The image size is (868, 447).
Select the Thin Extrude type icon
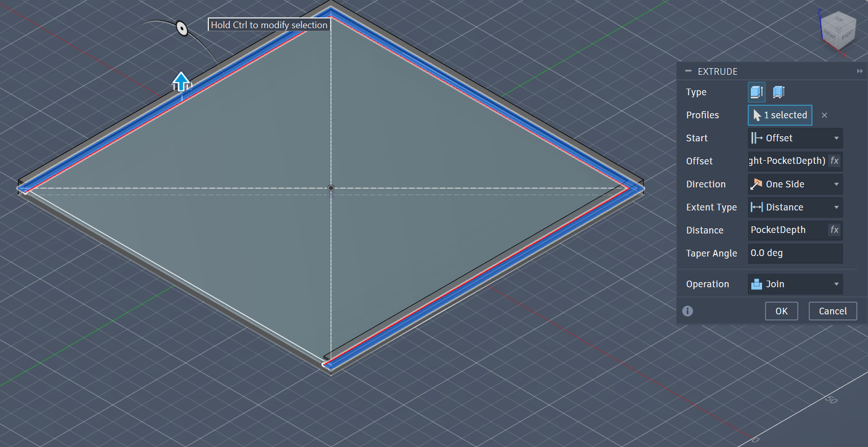[778, 92]
